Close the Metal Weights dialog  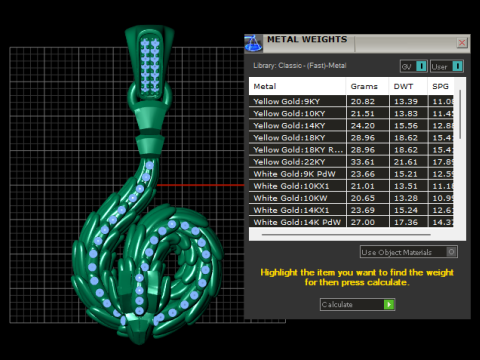pyautogui.click(x=462, y=43)
